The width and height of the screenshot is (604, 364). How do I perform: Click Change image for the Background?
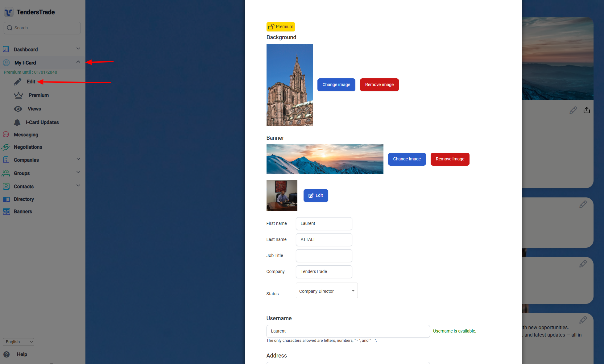click(x=336, y=85)
